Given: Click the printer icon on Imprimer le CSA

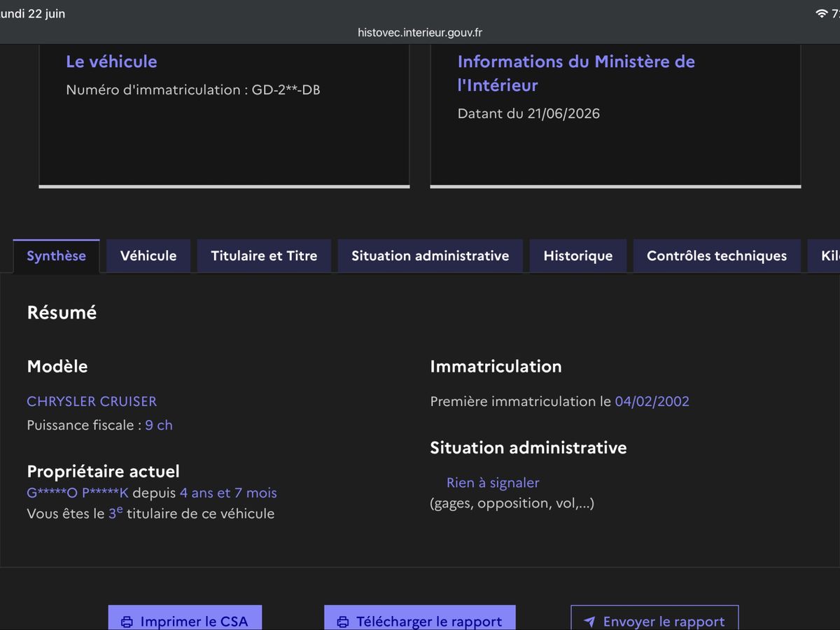Looking at the screenshot, I should click(x=127, y=622).
